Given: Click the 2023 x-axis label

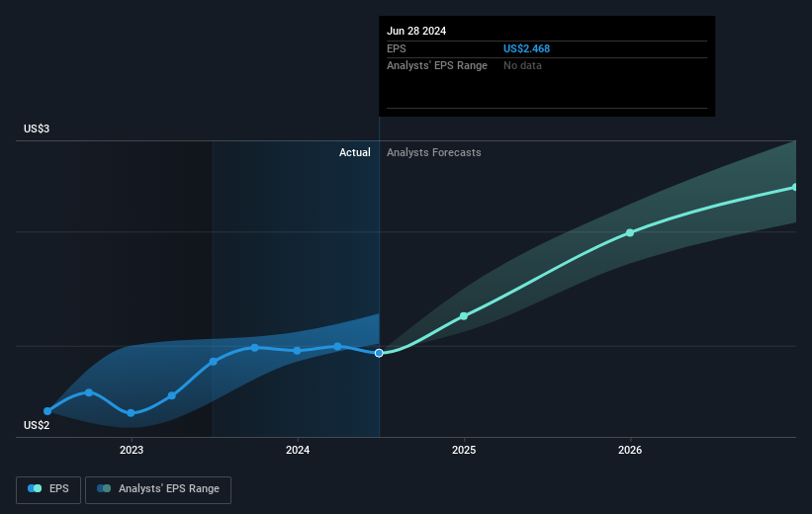Looking at the screenshot, I should [132, 450].
